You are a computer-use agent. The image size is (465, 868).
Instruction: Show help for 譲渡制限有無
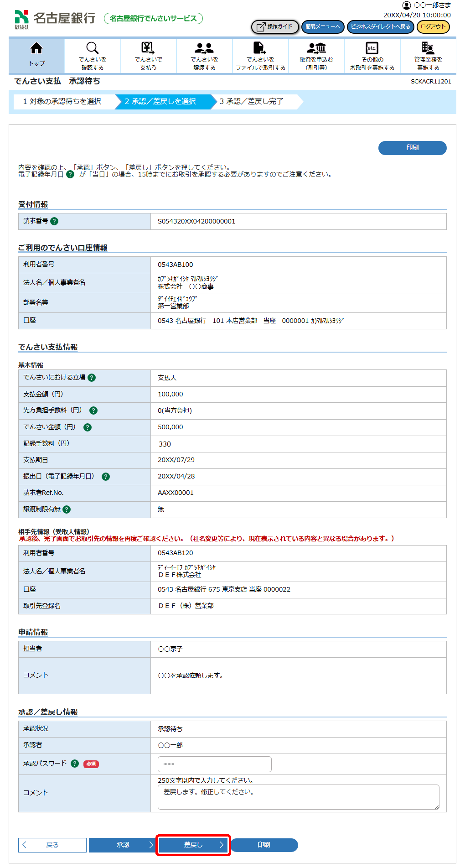click(67, 509)
